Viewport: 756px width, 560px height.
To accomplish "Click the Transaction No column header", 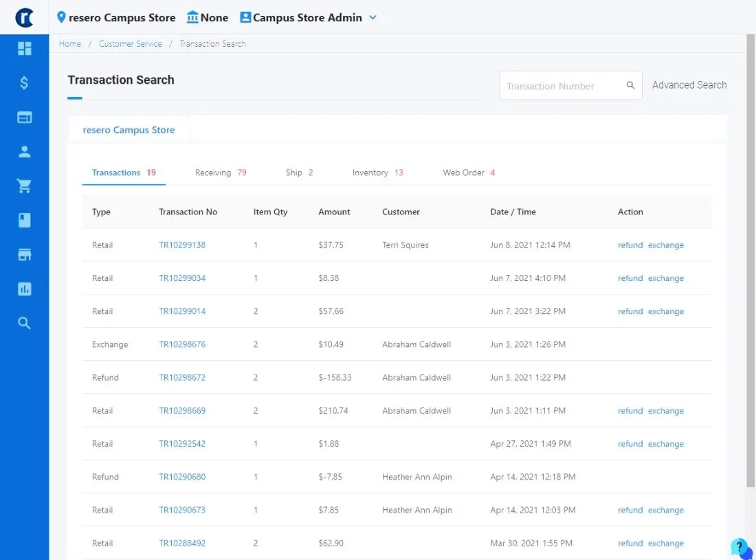I will [188, 212].
